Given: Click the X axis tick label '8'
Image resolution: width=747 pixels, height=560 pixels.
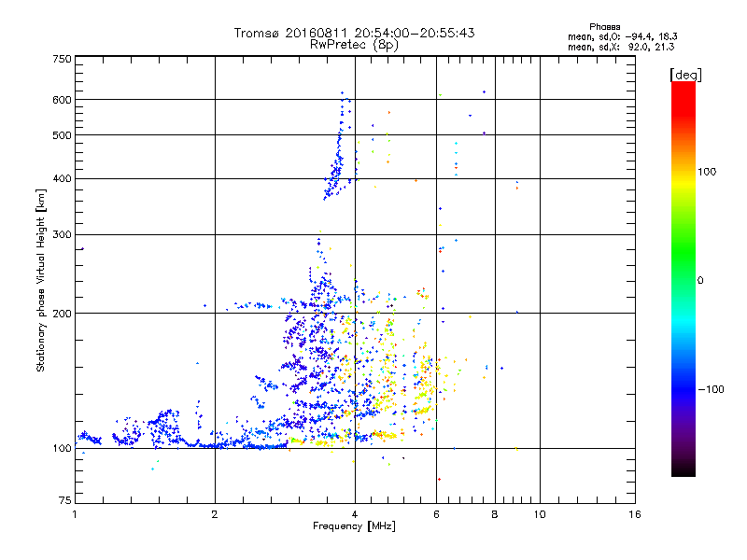Looking at the screenshot, I should [495, 514].
